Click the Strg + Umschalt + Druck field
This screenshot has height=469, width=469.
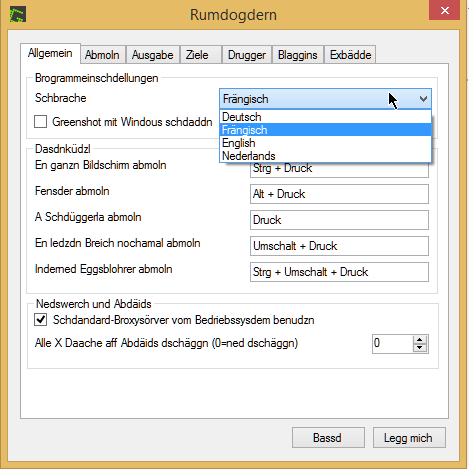pyautogui.click(x=339, y=272)
